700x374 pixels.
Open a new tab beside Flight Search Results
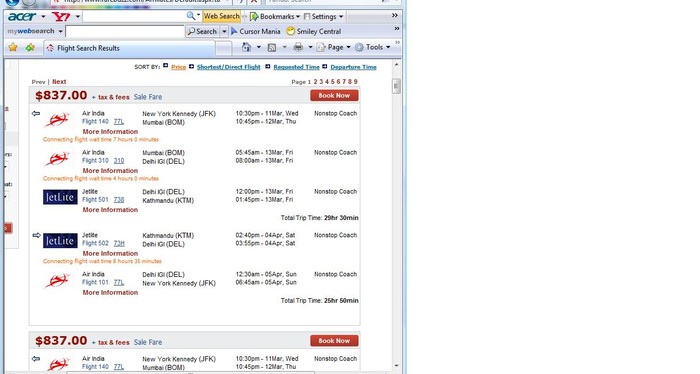tap(224, 48)
